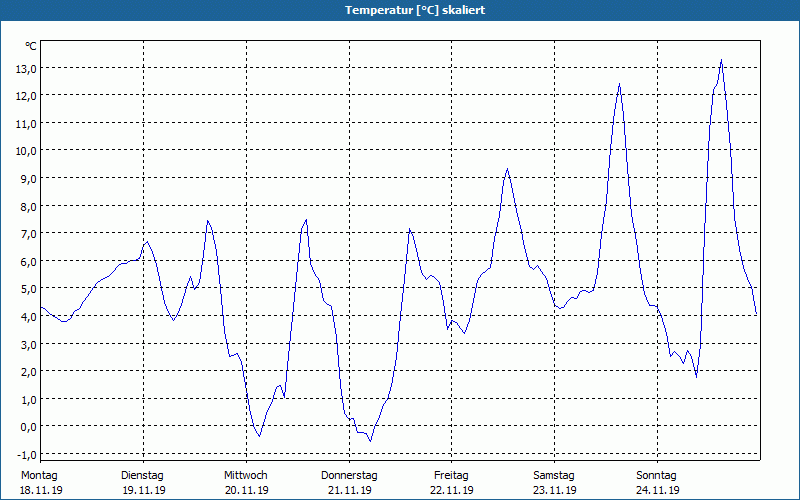Select the Sonntag day label
Image resolution: width=800 pixels, height=500 pixels.
click(657, 475)
